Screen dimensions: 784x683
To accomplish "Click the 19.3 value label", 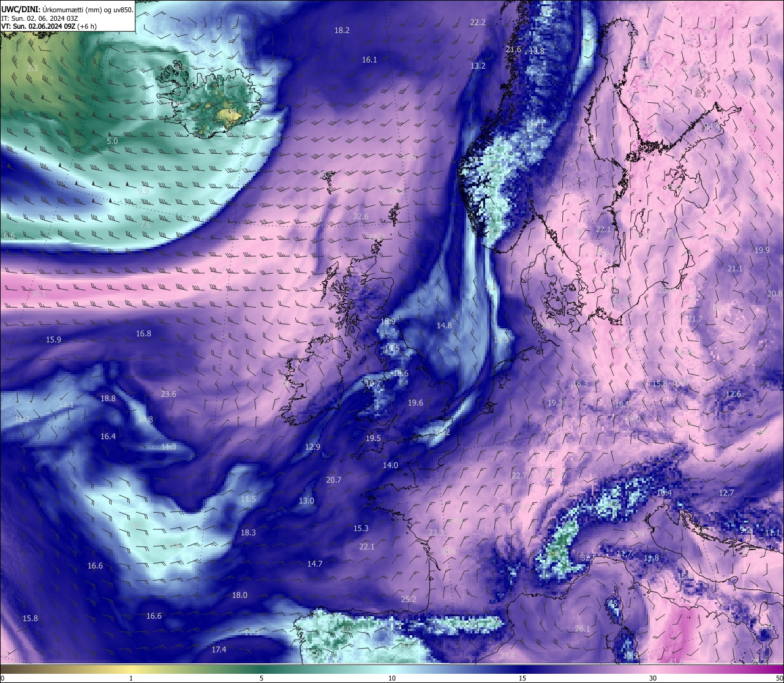I will point(555,402).
